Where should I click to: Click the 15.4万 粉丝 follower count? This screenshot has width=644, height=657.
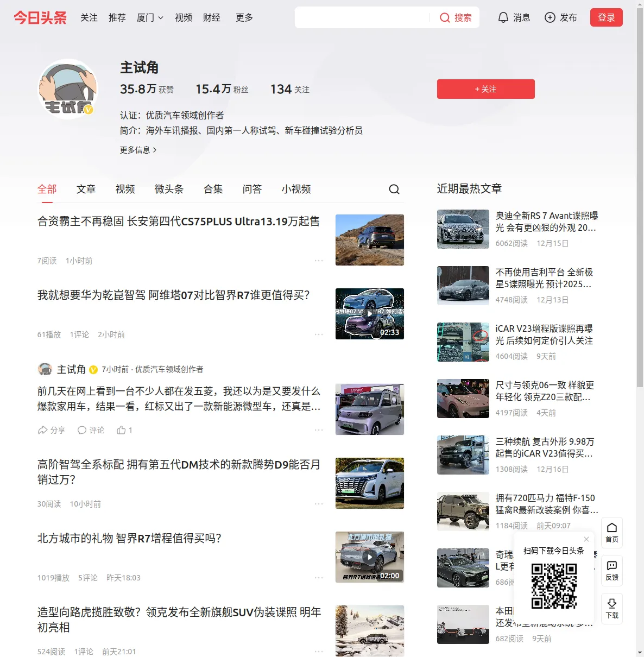222,89
